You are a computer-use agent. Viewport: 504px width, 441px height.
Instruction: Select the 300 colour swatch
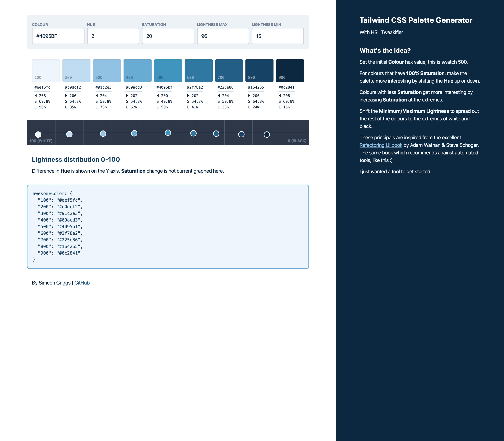pos(107,70)
